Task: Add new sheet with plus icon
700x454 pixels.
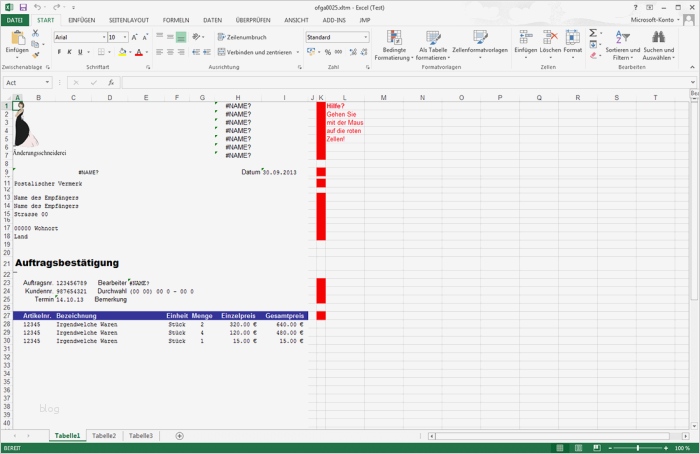Action: pyautogui.click(x=179, y=436)
